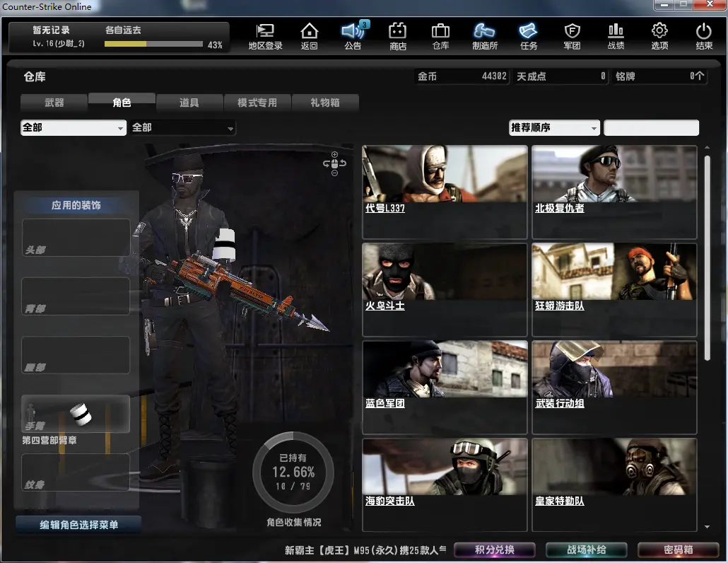Click the 结束 power icon

[x=704, y=36]
